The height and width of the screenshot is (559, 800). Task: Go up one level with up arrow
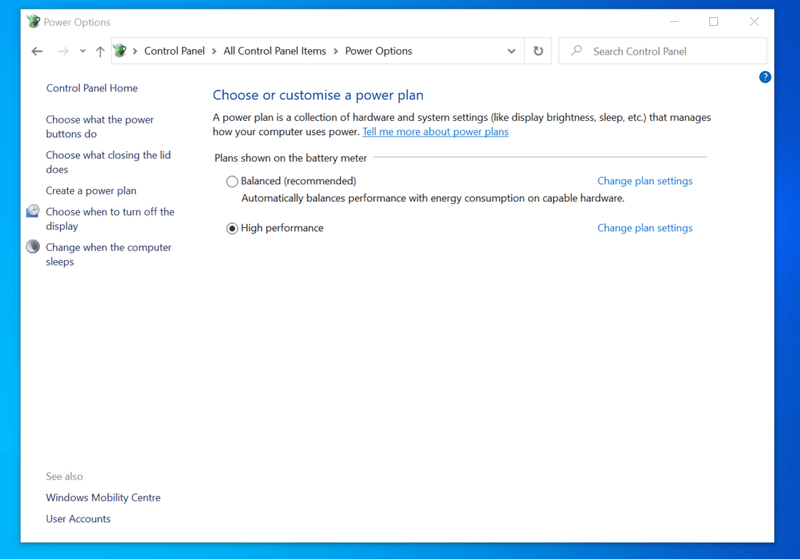tap(100, 51)
